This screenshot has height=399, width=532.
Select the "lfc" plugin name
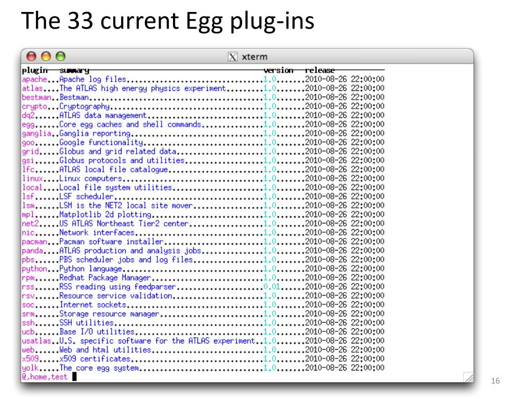[28, 169]
